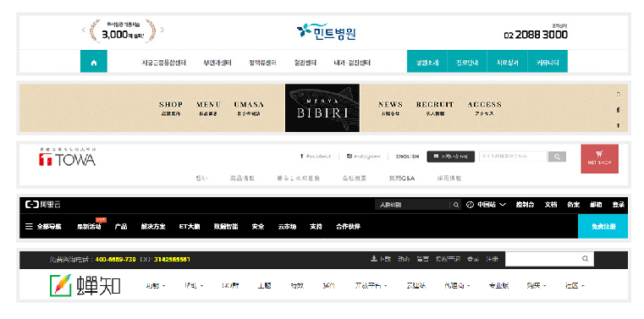
Task: Open the 내과·검진센터 menu item
Action: (x=352, y=63)
